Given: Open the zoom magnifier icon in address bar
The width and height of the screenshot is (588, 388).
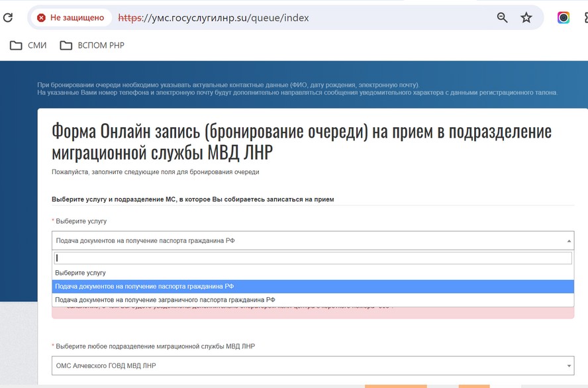Looking at the screenshot, I should tap(502, 18).
